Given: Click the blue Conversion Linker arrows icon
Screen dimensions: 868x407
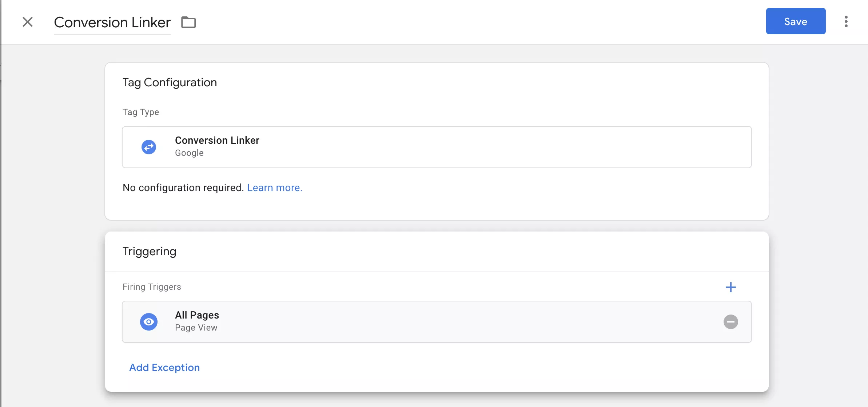Looking at the screenshot, I should pyautogui.click(x=149, y=147).
